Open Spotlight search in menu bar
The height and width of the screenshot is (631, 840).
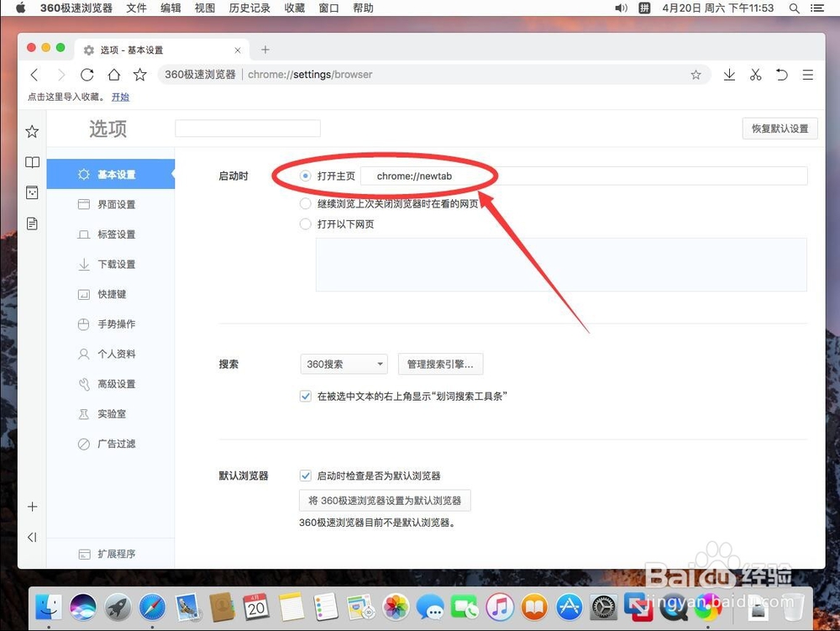(795, 8)
